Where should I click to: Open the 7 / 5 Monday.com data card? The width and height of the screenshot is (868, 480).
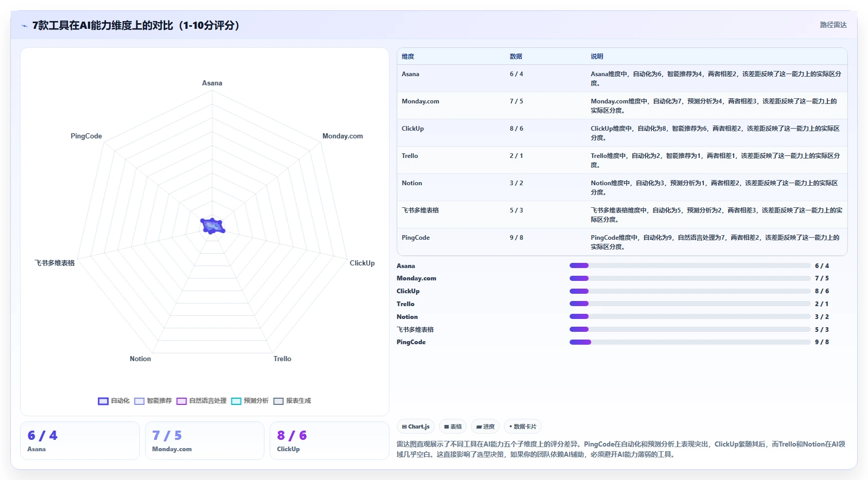point(205,441)
